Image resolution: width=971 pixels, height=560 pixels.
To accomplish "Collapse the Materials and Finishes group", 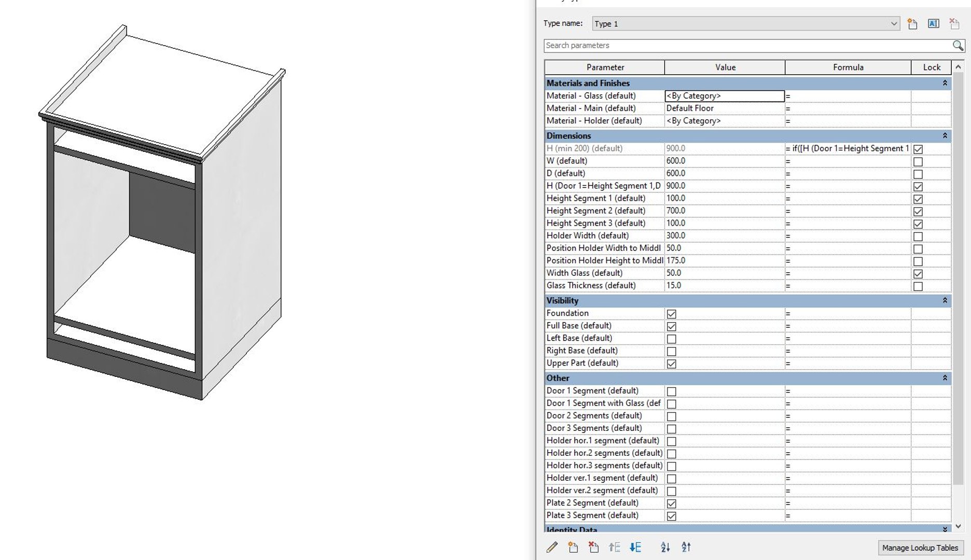I will point(945,83).
